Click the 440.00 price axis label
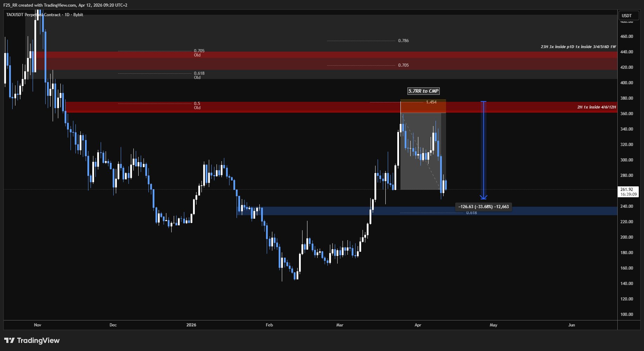This screenshot has width=644, height=351. tap(626, 52)
